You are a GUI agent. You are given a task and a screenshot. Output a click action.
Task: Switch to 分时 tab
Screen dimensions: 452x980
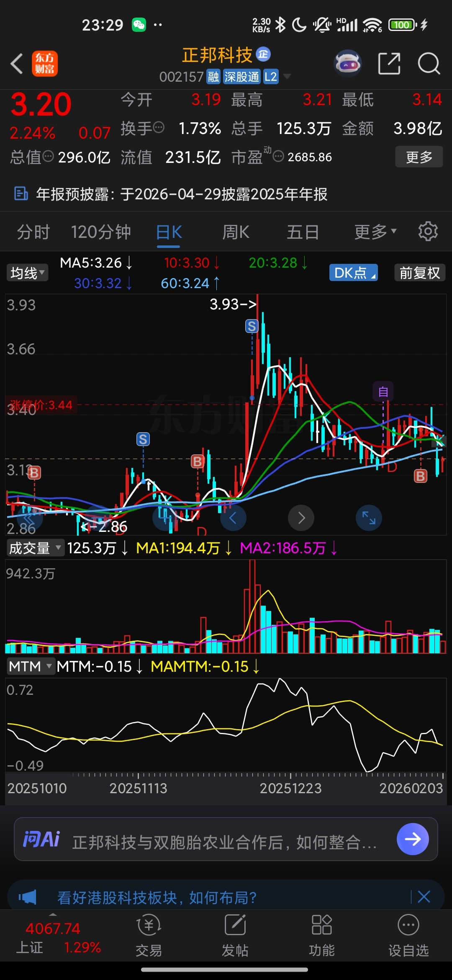point(33,232)
